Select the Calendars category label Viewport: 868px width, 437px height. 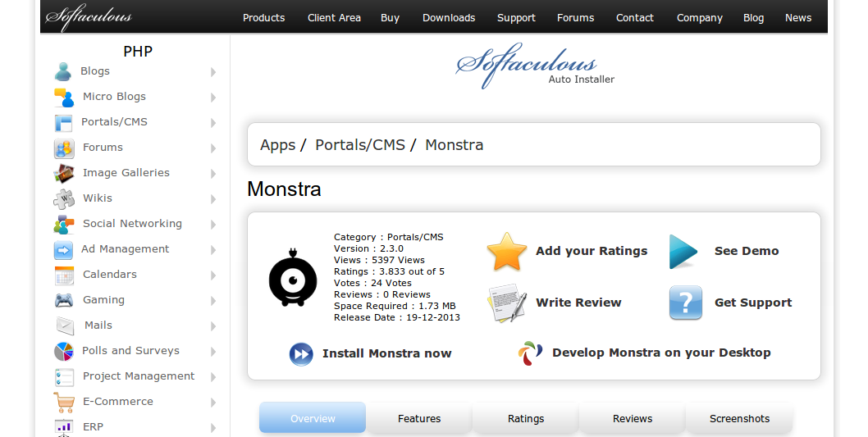click(110, 275)
